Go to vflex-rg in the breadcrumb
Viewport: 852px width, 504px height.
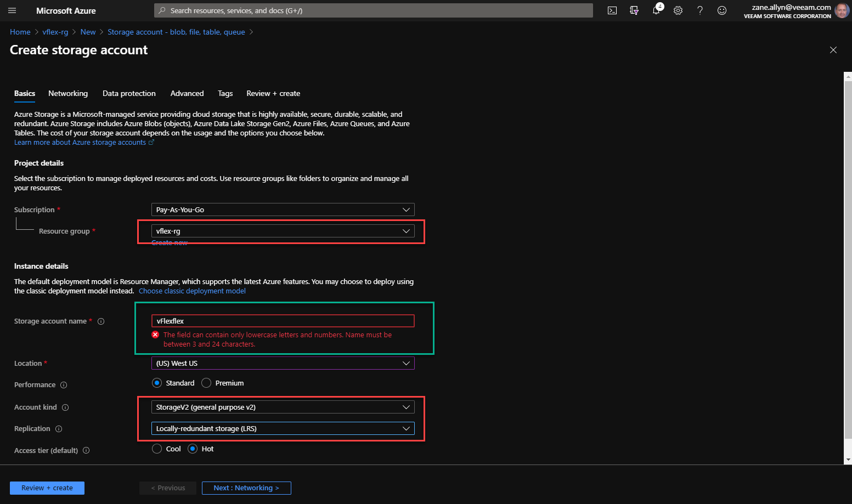(x=55, y=32)
